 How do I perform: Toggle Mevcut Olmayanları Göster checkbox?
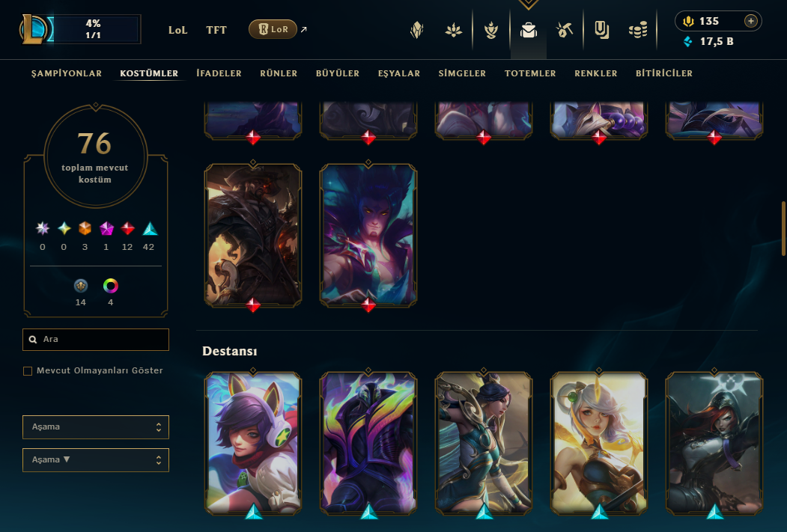28,371
